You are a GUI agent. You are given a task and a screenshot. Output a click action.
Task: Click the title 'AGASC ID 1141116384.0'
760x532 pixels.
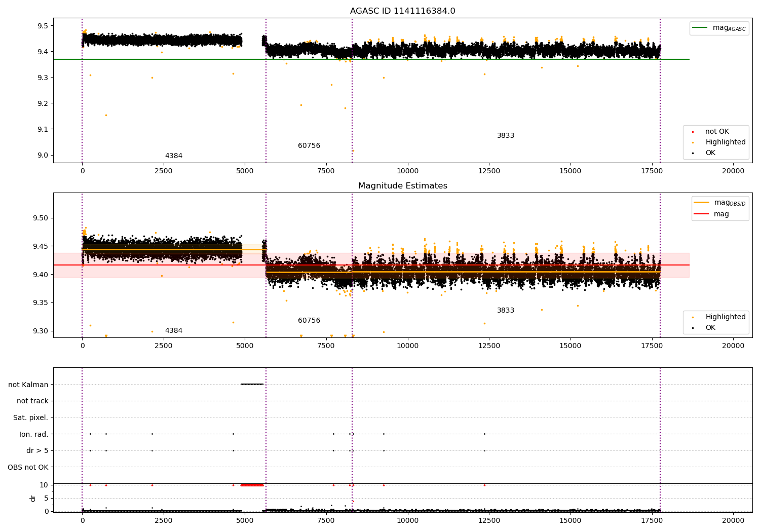[x=402, y=11]
